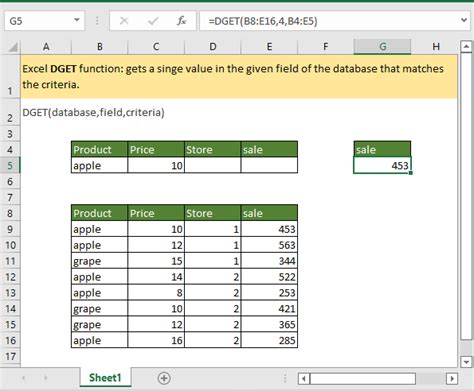Click formula bar resize handle dots
474x391 pixels.
(97, 21)
